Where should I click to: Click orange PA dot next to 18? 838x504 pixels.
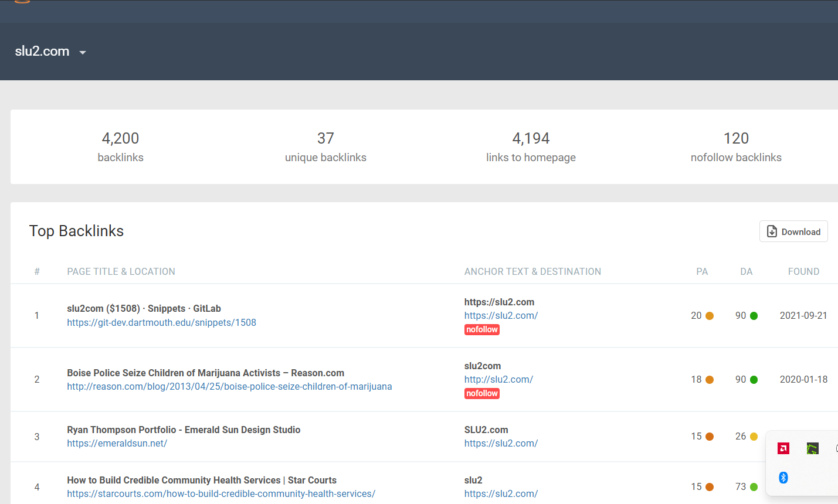tap(710, 380)
